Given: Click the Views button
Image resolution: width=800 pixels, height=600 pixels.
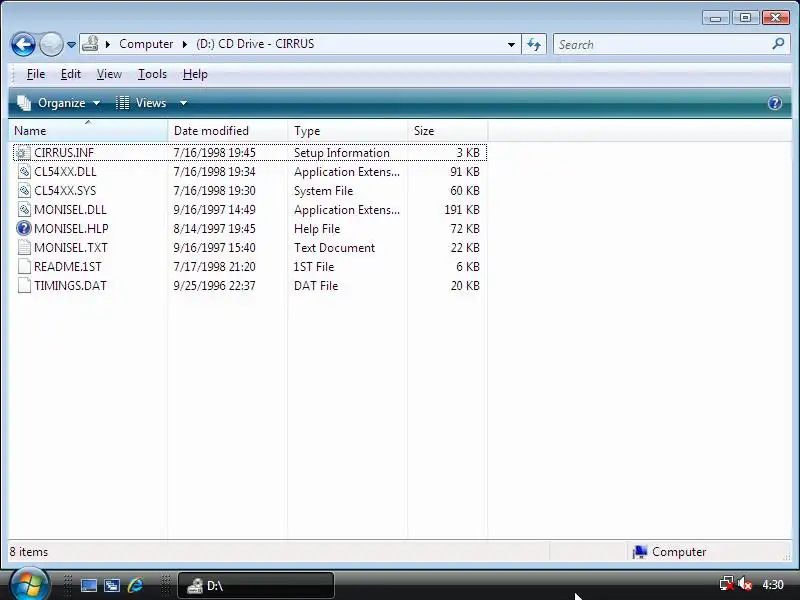Looking at the screenshot, I should (141, 103).
